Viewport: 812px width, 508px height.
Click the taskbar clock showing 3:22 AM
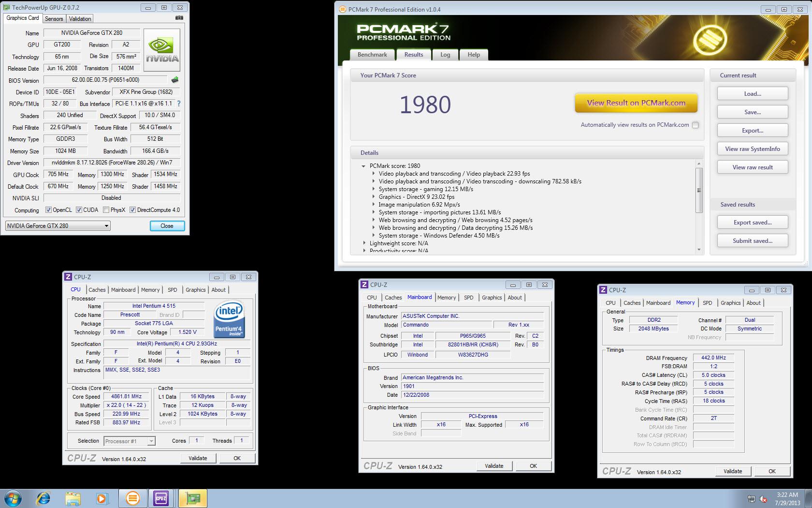tap(787, 499)
